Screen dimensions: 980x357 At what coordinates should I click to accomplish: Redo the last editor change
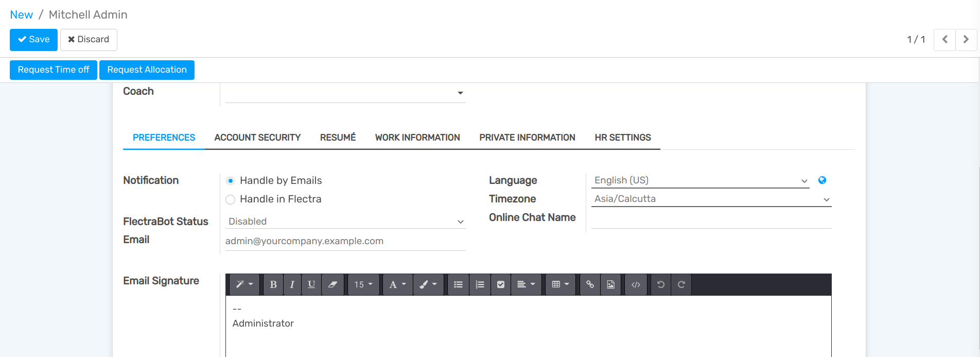[681, 284]
